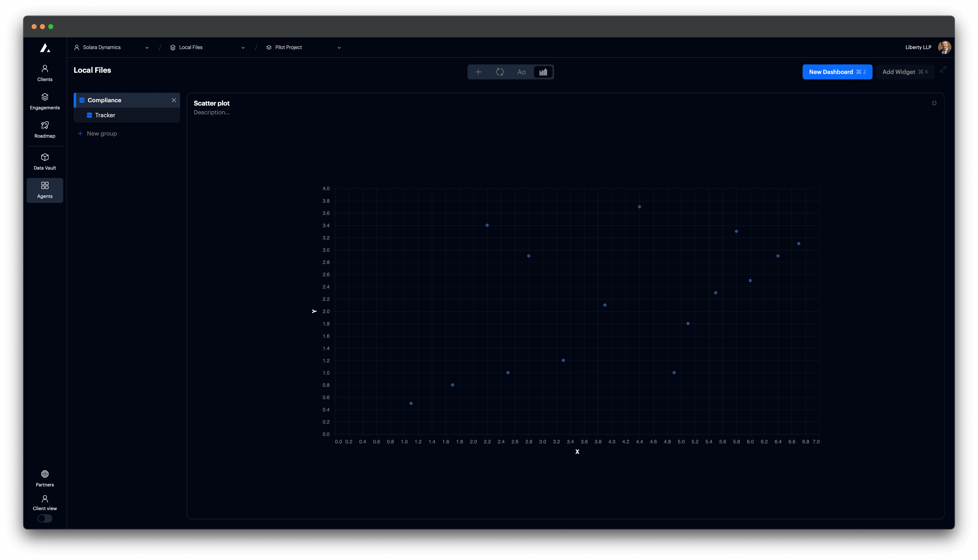Image resolution: width=978 pixels, height=560 pixels.
Task: Create a New Dashboard
Action: click(837, 72)
